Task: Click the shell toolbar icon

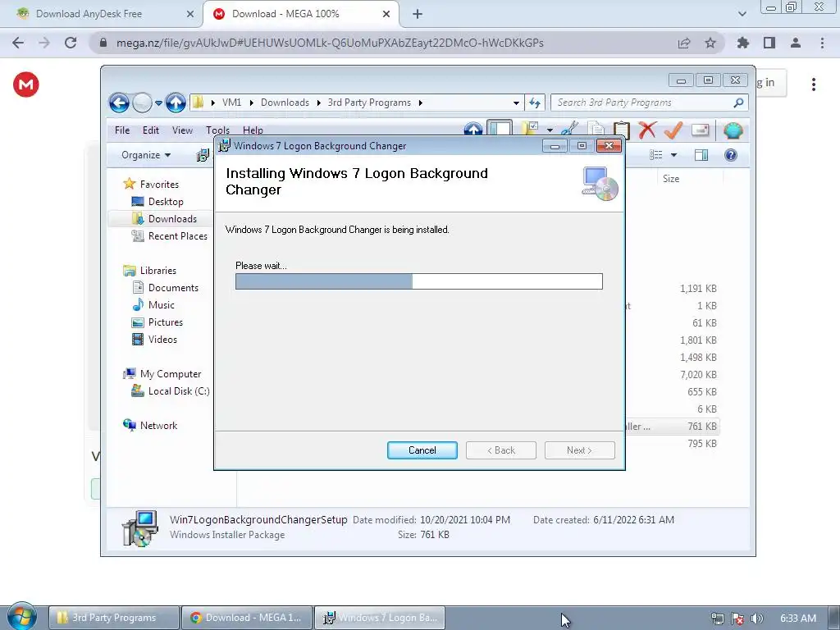Action: (x=733, y=130)
